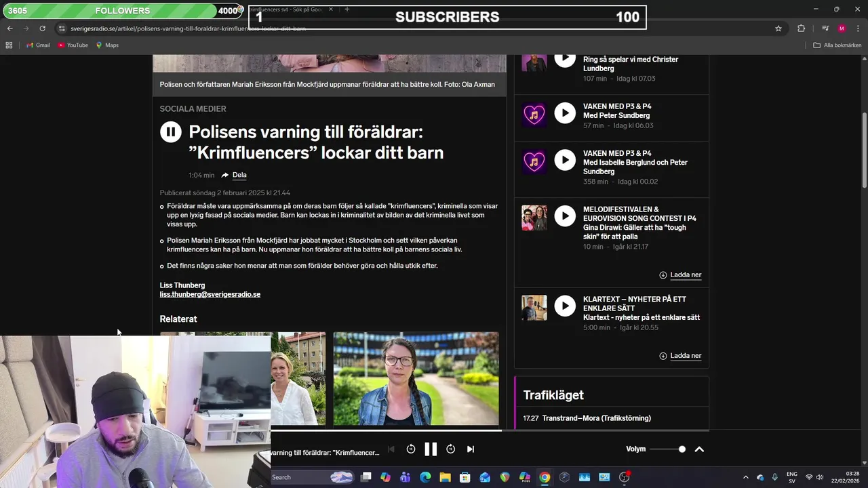Screen dimensions: 868x488
Task: Click the address bar with sverigesradio.se URL
Action: coord(420,28)
